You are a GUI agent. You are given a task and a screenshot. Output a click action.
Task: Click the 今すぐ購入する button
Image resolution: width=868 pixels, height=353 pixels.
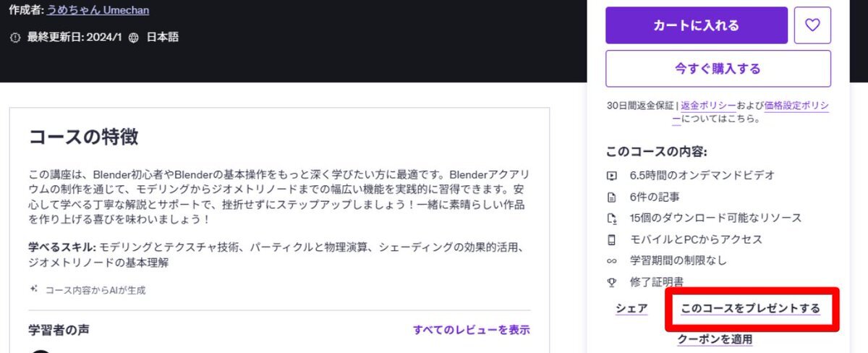pos(718,69)
